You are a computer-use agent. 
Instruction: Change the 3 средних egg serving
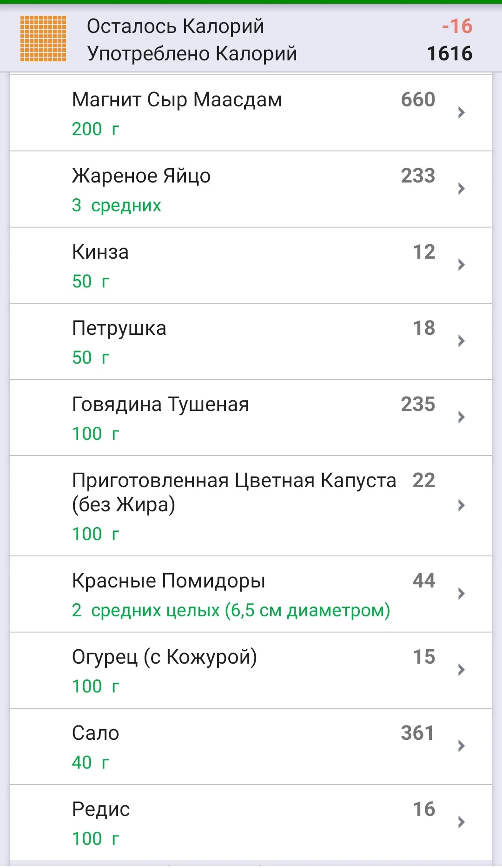pyautogui.click(x=116, y=205)
